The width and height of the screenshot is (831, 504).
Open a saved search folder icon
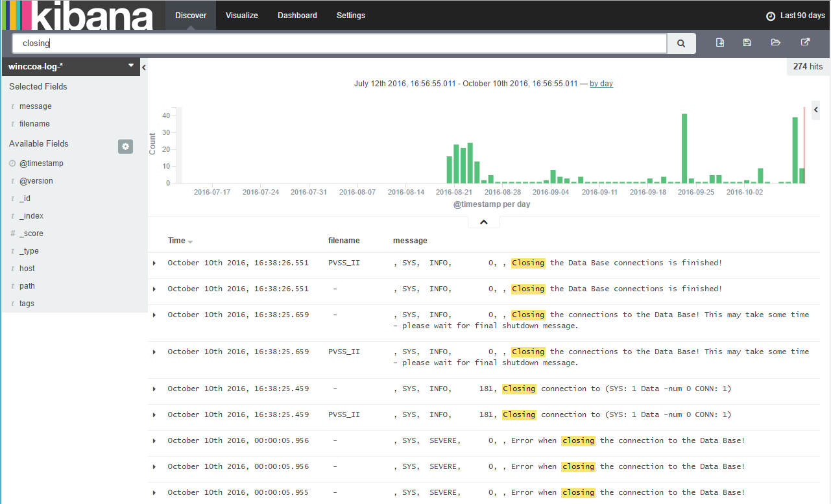775,43
